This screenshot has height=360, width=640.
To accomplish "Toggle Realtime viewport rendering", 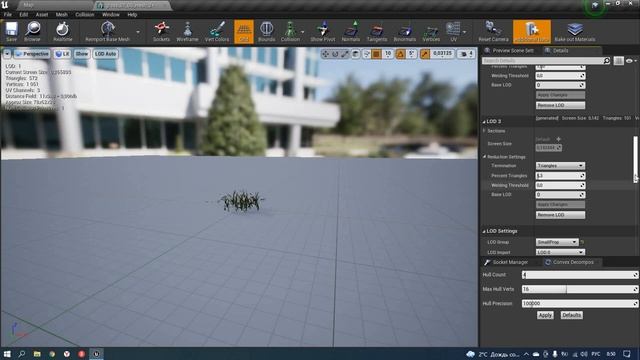I will [x=62, y=31].
